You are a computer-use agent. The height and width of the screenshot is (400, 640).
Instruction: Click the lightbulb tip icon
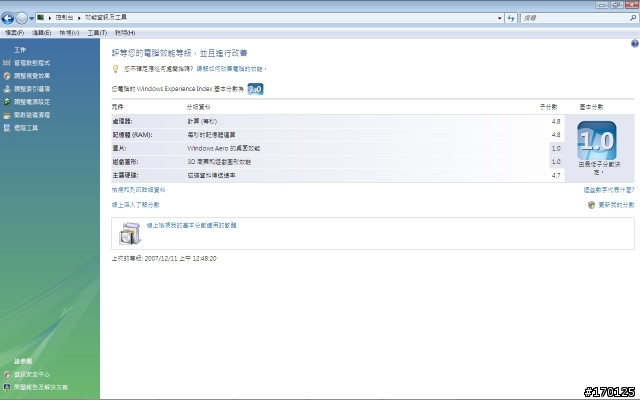click(x=116, y=69)
